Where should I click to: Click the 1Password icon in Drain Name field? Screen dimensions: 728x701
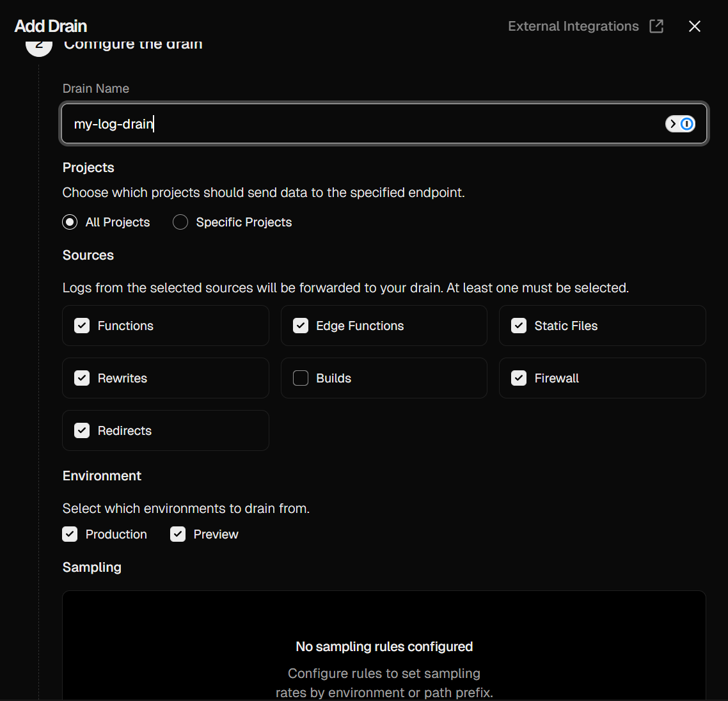680,124
